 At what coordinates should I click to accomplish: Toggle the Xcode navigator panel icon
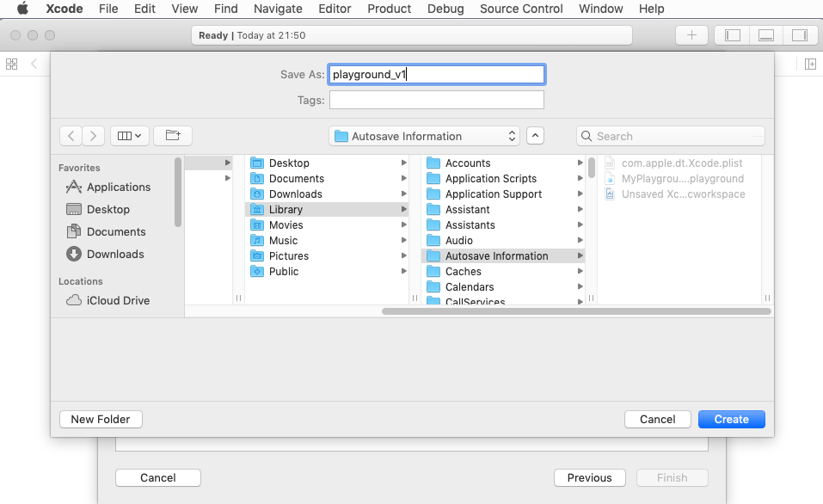pyautogui.click(x=733, y=35)
